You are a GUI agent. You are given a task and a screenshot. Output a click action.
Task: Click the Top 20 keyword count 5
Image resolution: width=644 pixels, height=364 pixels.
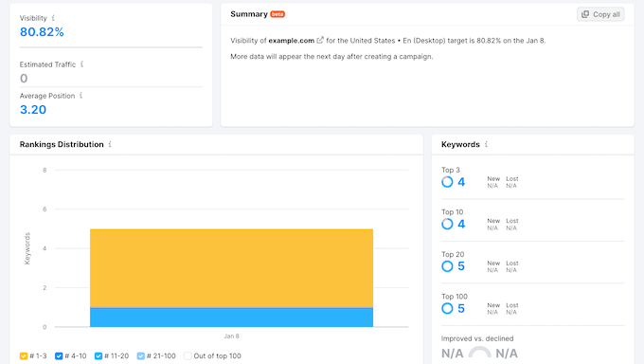[461, 266]
